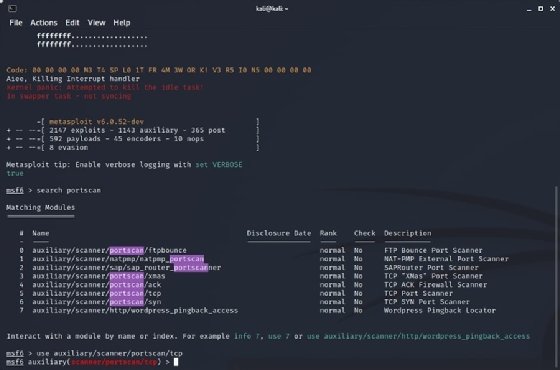Click 'TCP ACK Firewall Scanner' description

[435, 285]
